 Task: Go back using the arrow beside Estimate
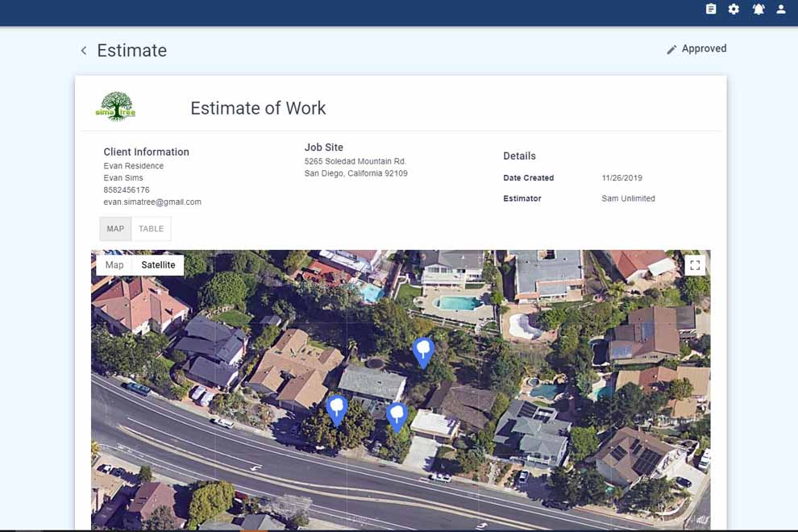(x=84, y=51)
